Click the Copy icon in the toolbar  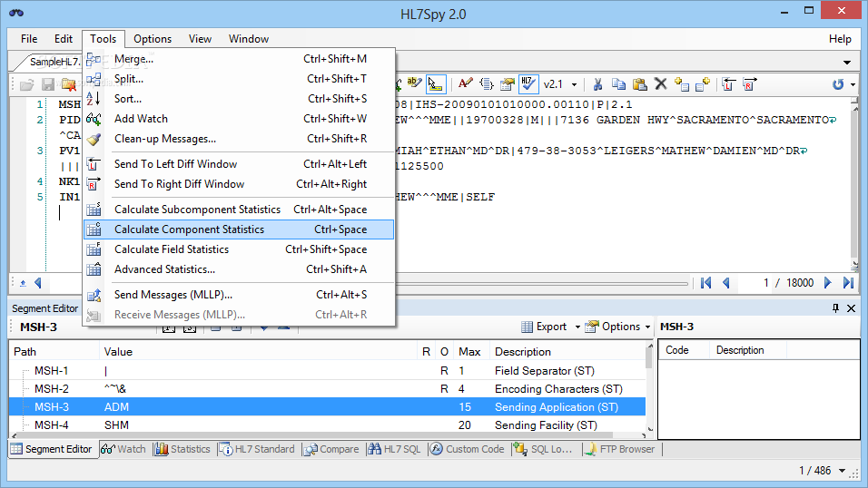tap(618, 84)
